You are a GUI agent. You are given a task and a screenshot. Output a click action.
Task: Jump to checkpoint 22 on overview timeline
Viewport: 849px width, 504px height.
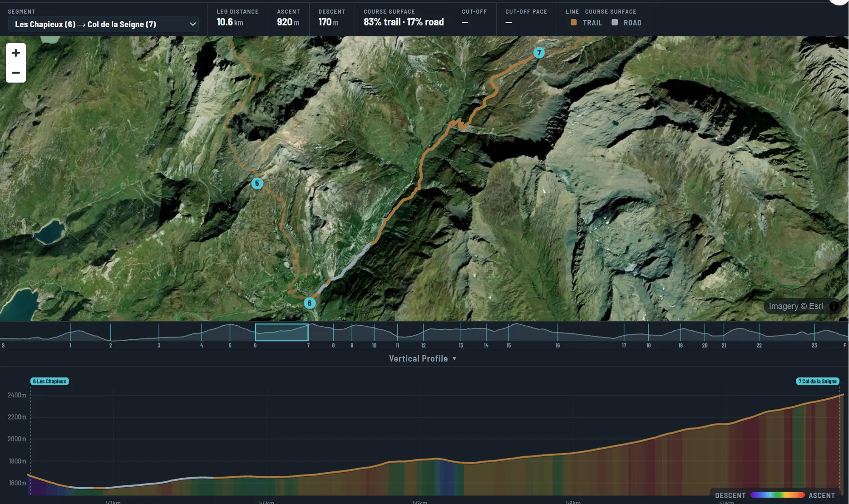coord(759,345)
